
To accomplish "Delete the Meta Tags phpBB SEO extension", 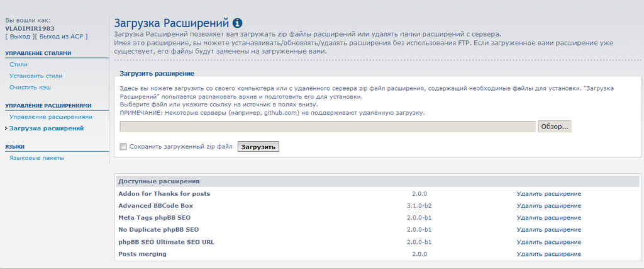I will (548, 217).
